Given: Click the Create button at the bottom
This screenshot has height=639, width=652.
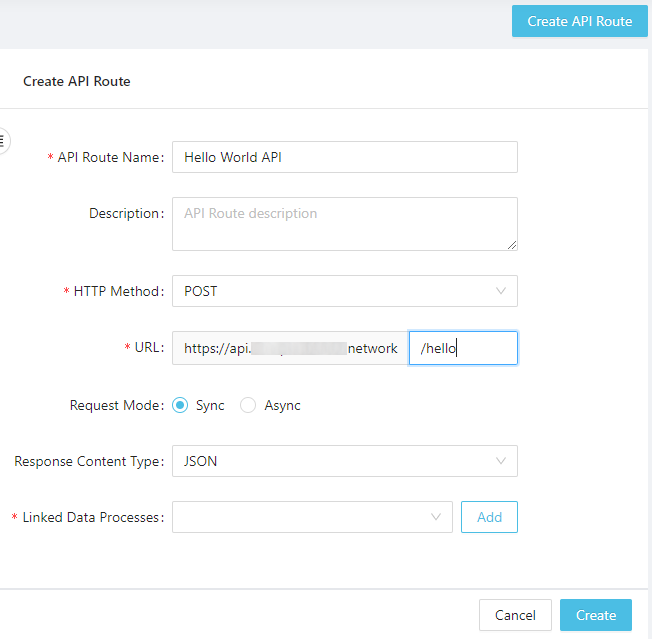Looking at the screenshot, I should point(596,615).
